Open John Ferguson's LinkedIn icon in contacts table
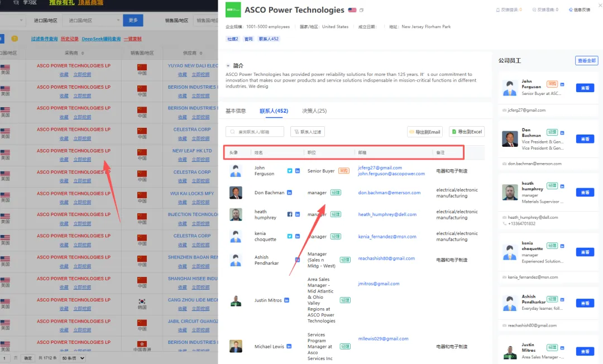 pyautogui.click(x=297, y=171)
